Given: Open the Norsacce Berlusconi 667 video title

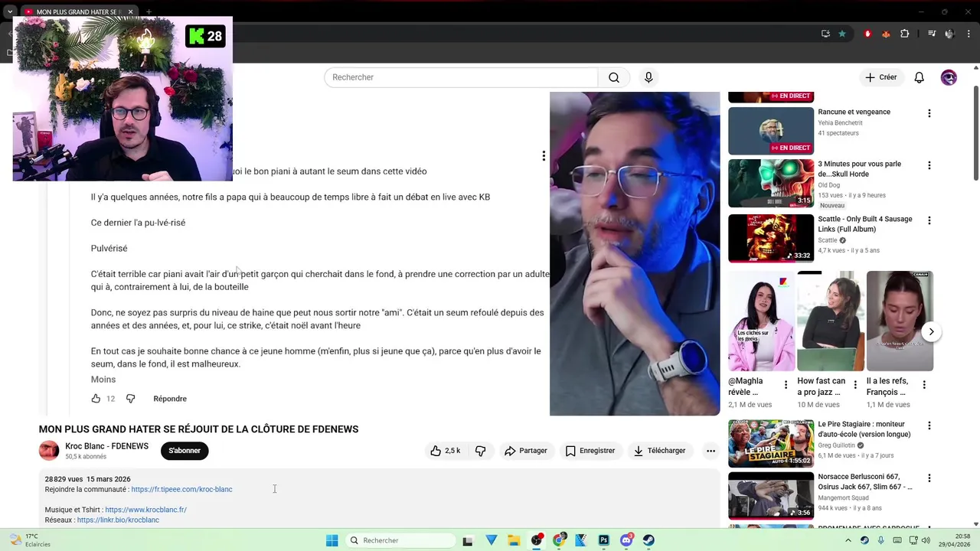Looking at the screenshot, I should point(865,482).
